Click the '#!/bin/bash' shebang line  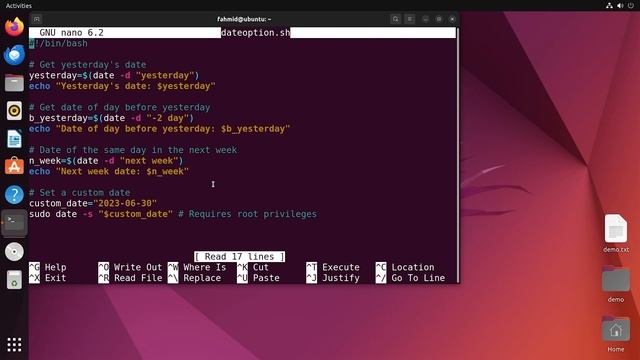click(x=58, y=43)
